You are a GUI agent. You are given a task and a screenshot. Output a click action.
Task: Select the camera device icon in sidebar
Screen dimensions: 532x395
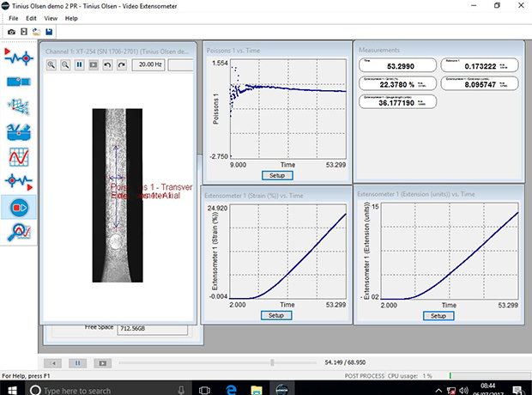click(19, 82)
